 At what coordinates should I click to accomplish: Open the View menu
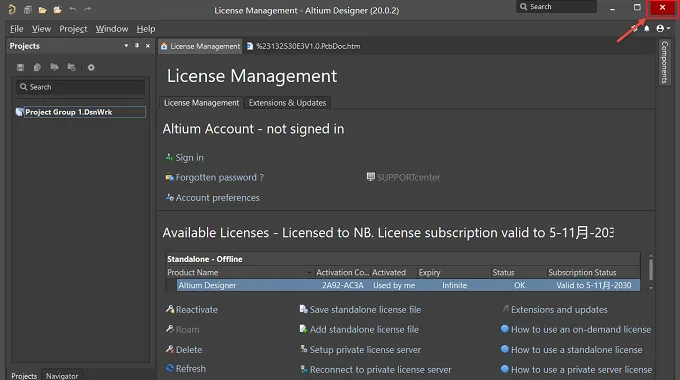coord(41,29)
